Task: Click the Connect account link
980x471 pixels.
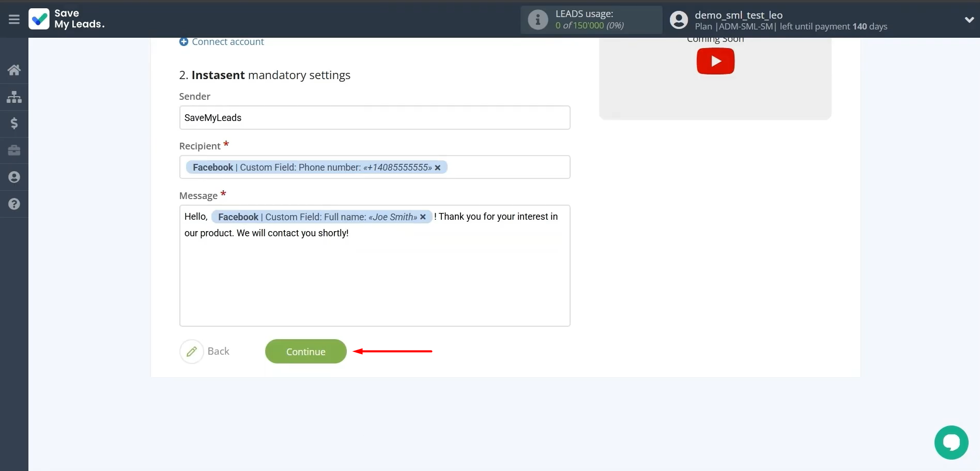Action: click(x=221, y=42)
